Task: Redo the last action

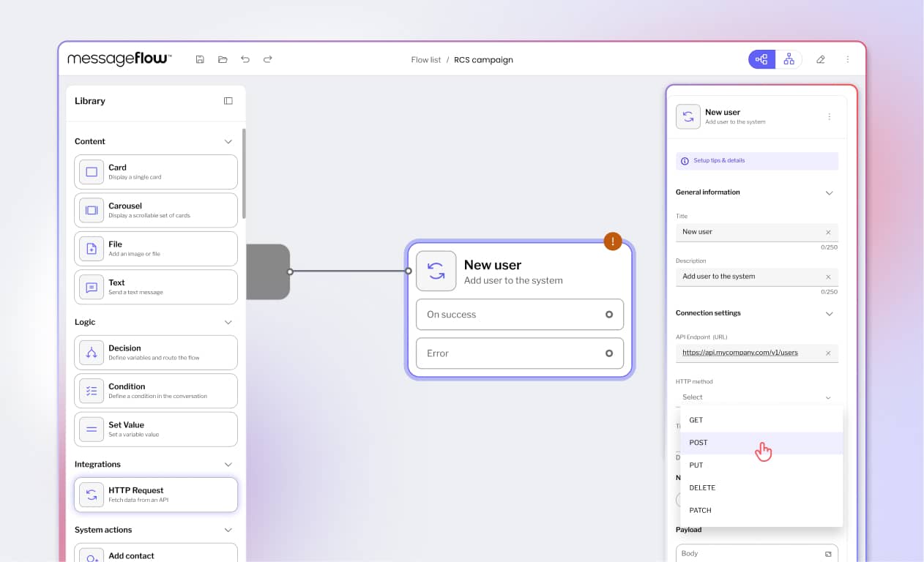Action: pos(268,59)
